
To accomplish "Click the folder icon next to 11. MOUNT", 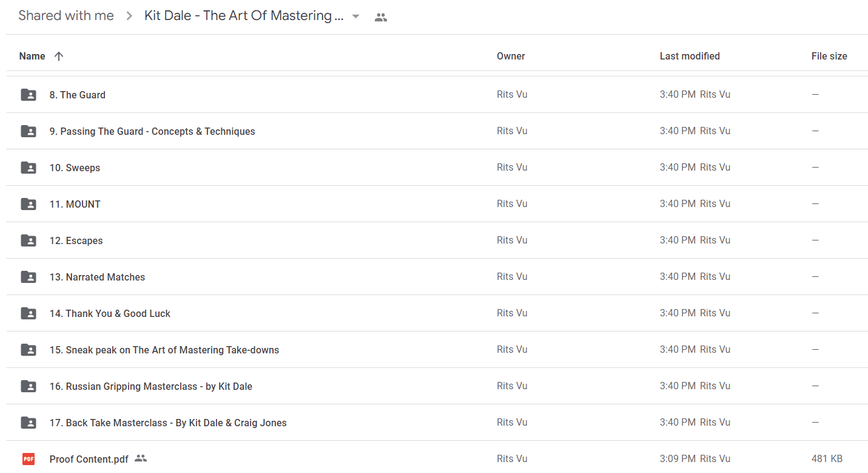I will 29,204.
